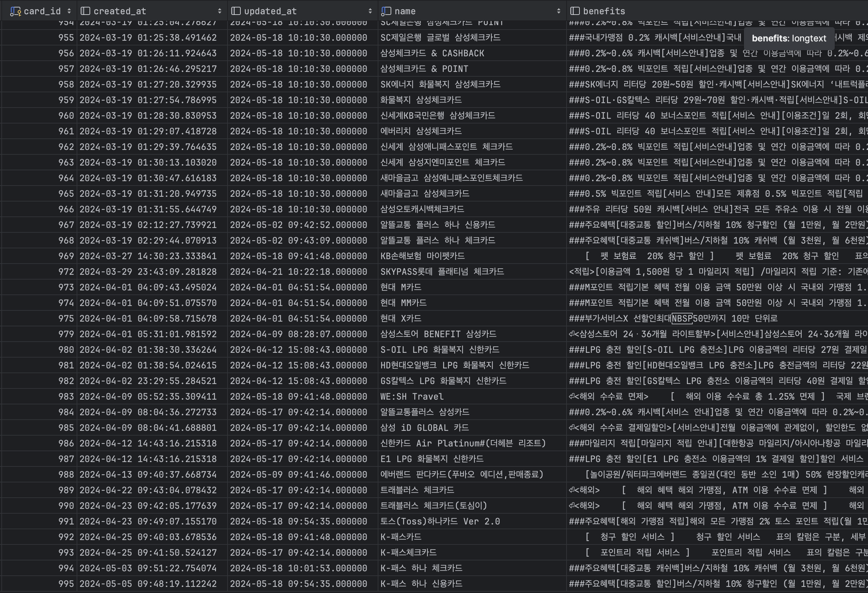This screenshot has width=868, height=593.
Task: Click the name indexed column icon
Action: (386, 11)
